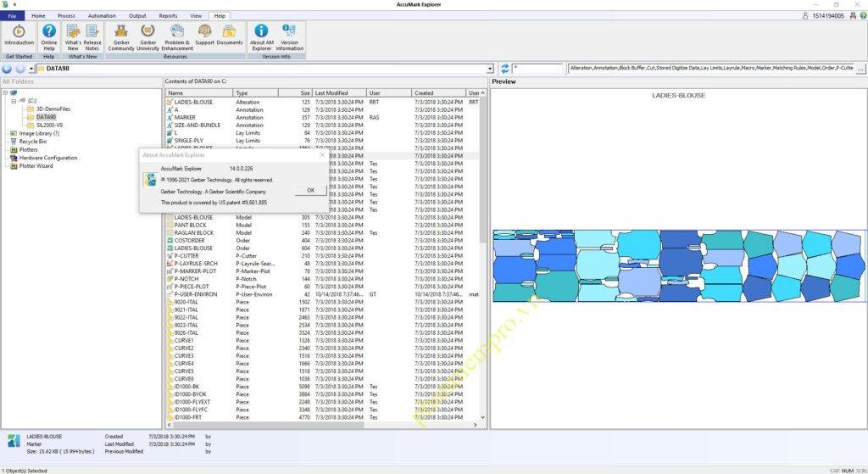Open the File menu tab

pos(12,16)
